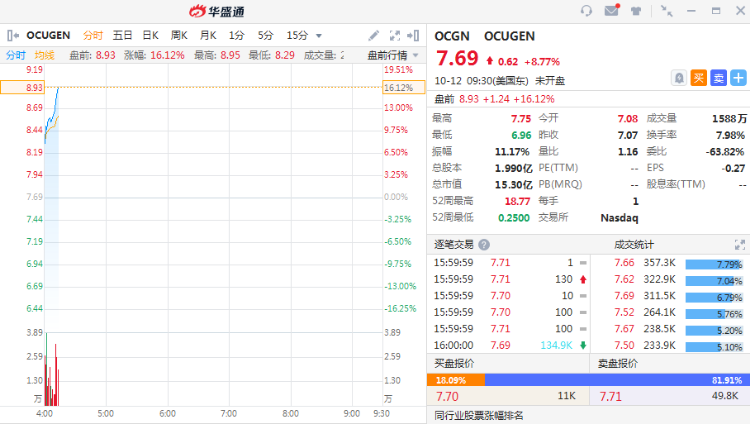750x424 pixels.
Task: Select the pencil drawing tool
Action: [x=374, y=35]
